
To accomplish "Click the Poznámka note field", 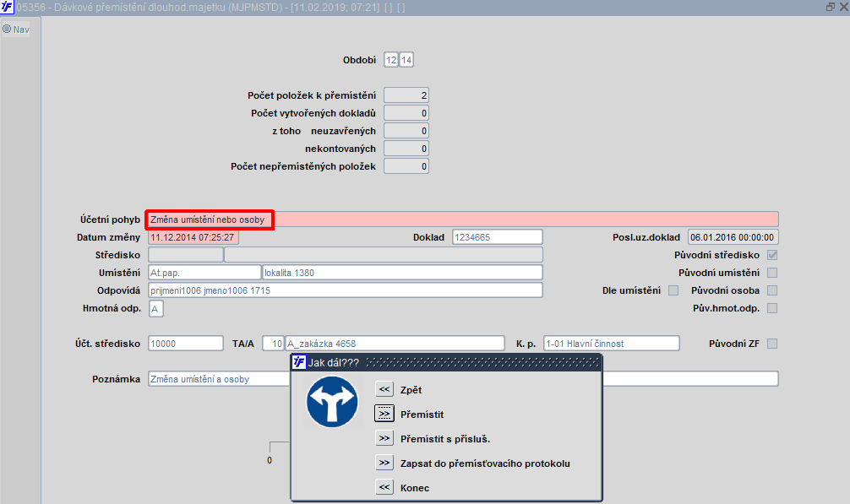I will tap(463, 379).
